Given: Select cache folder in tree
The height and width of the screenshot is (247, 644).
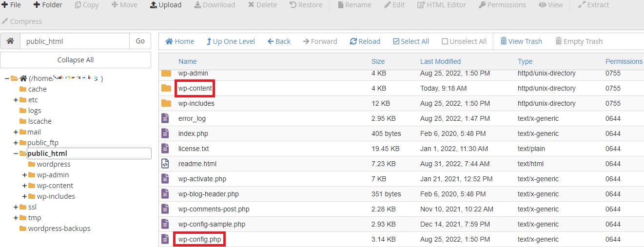Looking at the screenshot, I should 38,89.
